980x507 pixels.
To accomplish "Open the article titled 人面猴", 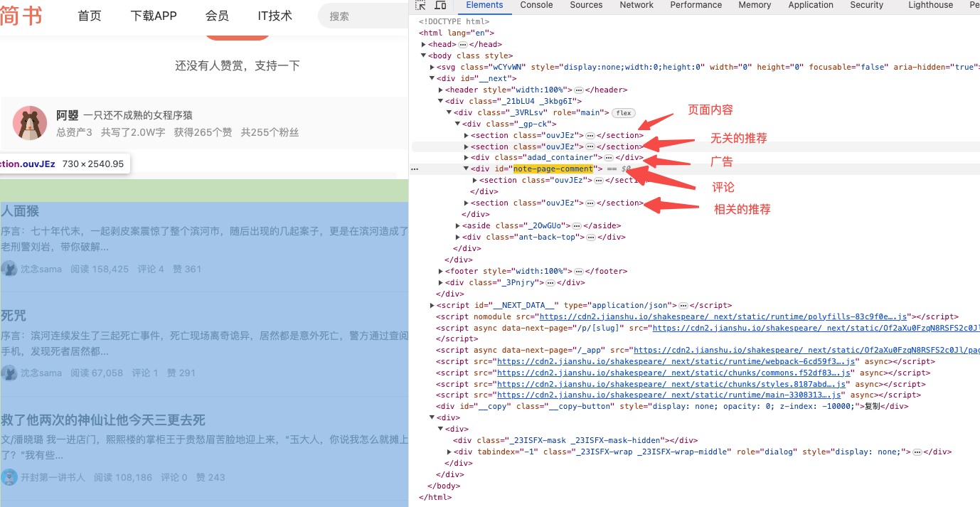I will [x=19, y=211].
